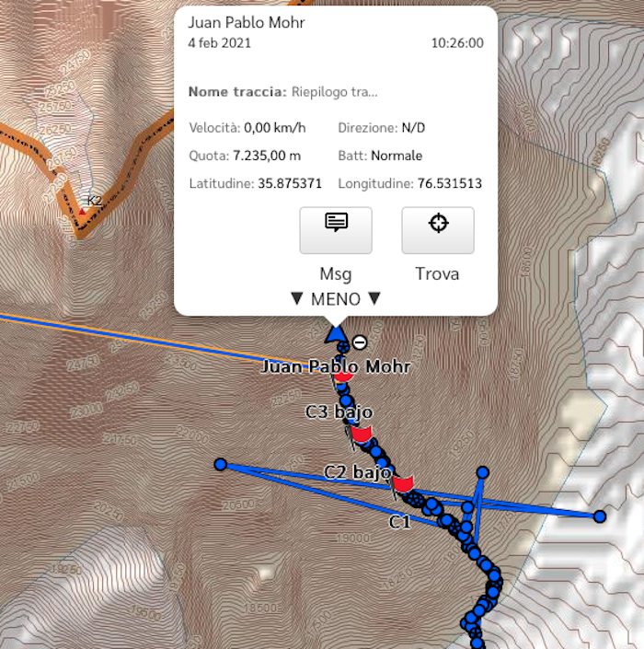The width and height of the screenshot is (644, 649).
Task: Click the Juan Pablo Mohr map label
Action: tap(336, 366)
